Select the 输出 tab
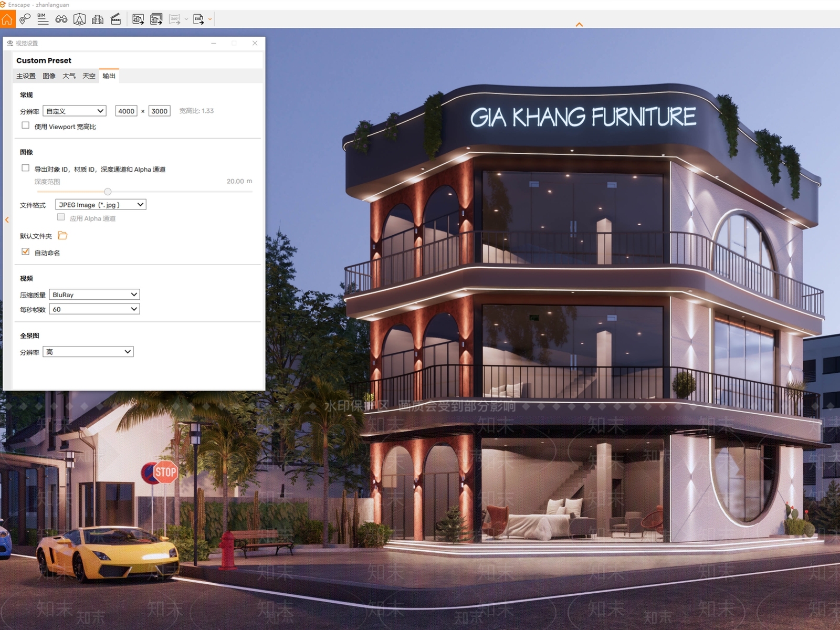 tap(109, 76)
